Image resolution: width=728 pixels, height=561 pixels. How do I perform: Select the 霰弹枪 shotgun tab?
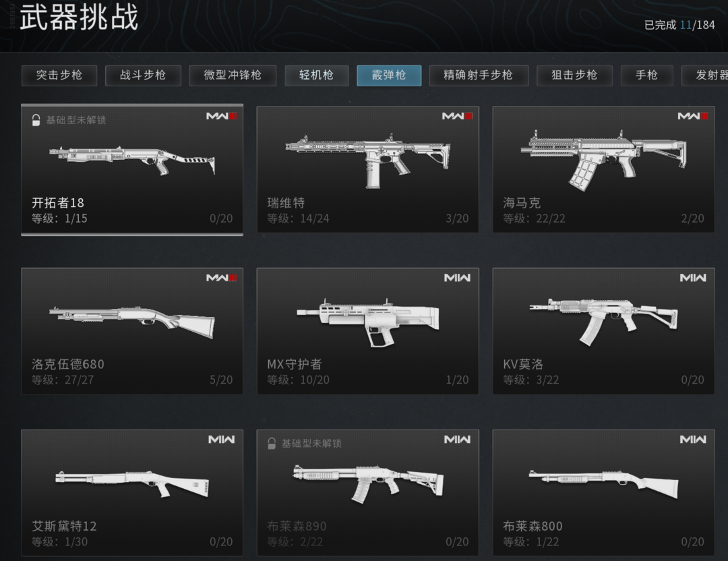pyautogui.click(x=389, y=76)
